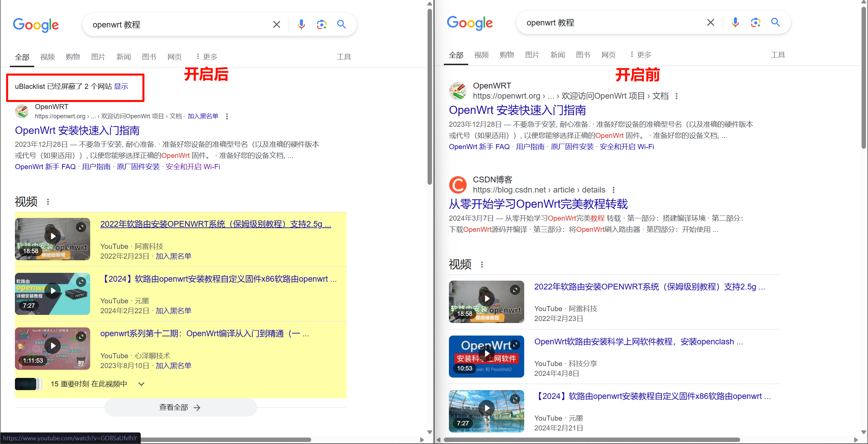The width and height of the screenshot is (868, 444).
Task: Open three-dot menu beside CSDN博客 result
Action: [613, 190]
